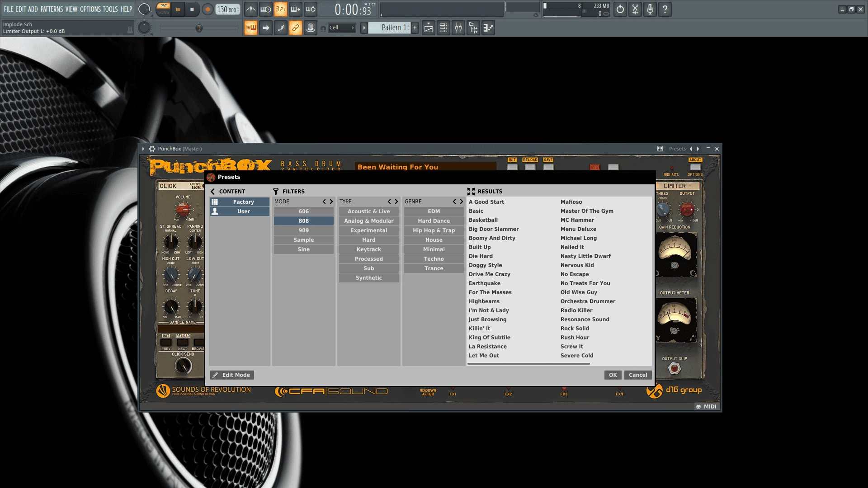
Task: Toggle the metronome icon
Action: (x=251, y=9)
